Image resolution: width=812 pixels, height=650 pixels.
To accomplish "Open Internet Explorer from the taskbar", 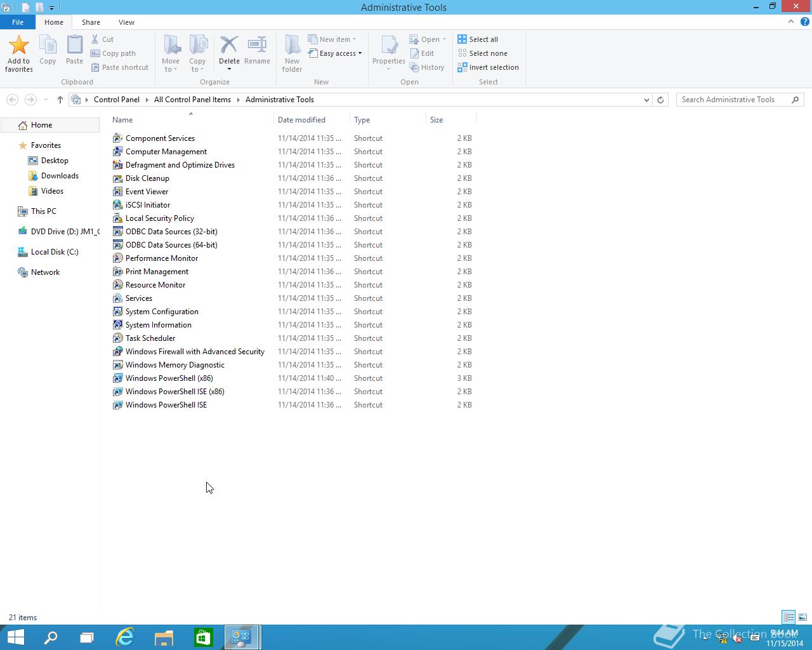I will pyautogui.click(x=125, y=637).
